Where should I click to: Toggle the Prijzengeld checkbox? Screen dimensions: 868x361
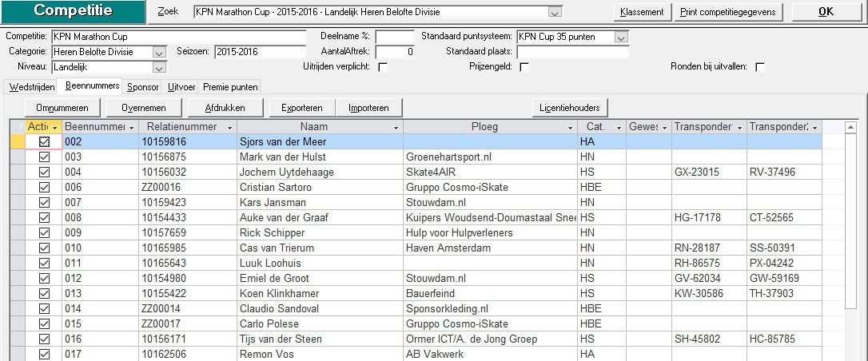click(x=524, y=67)
